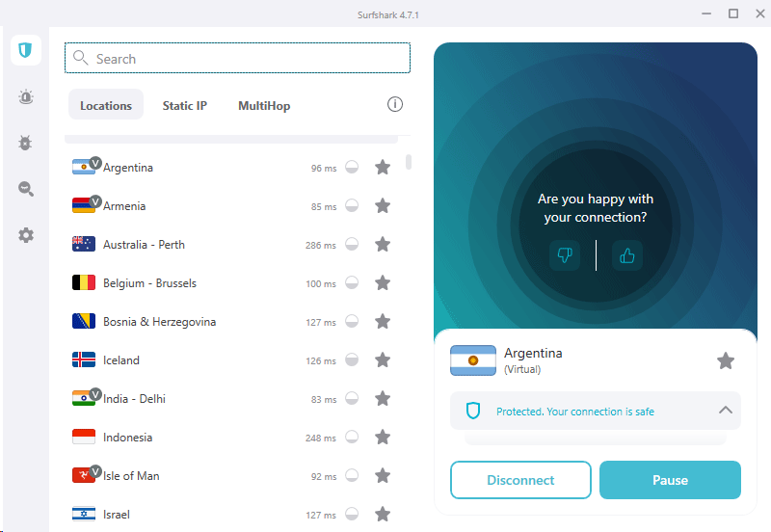
Task: Click the Disconnect button
Action: [x=520, y=480]
